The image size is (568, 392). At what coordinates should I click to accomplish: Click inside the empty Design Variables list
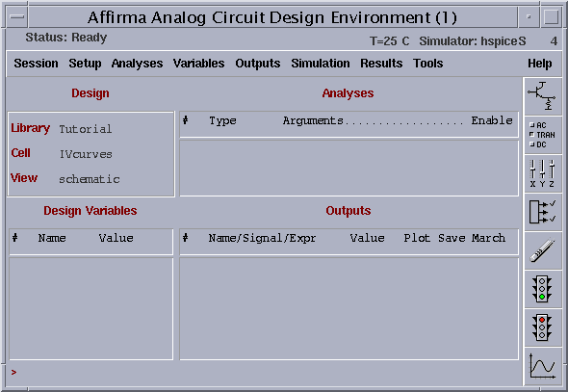point(90,308)
